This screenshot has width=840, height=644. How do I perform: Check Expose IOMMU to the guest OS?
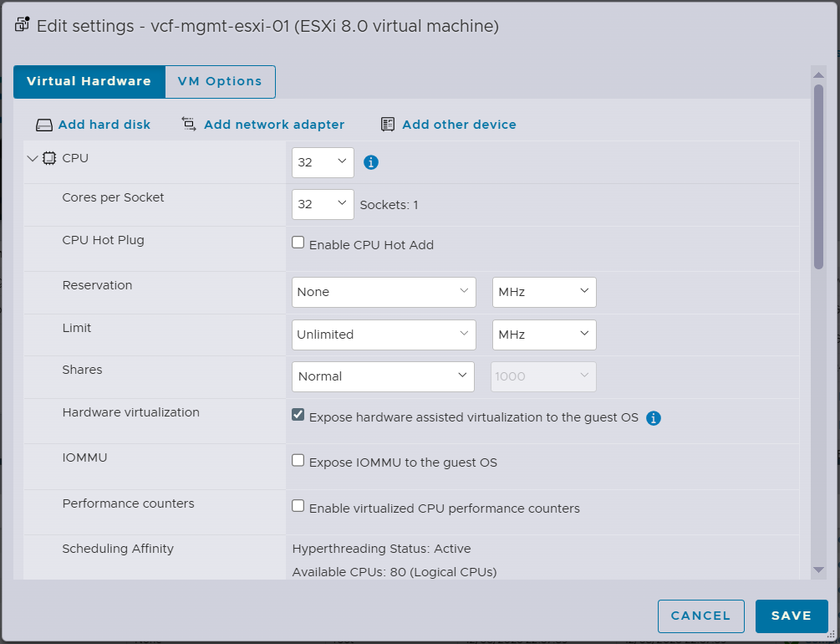[298, 460]
